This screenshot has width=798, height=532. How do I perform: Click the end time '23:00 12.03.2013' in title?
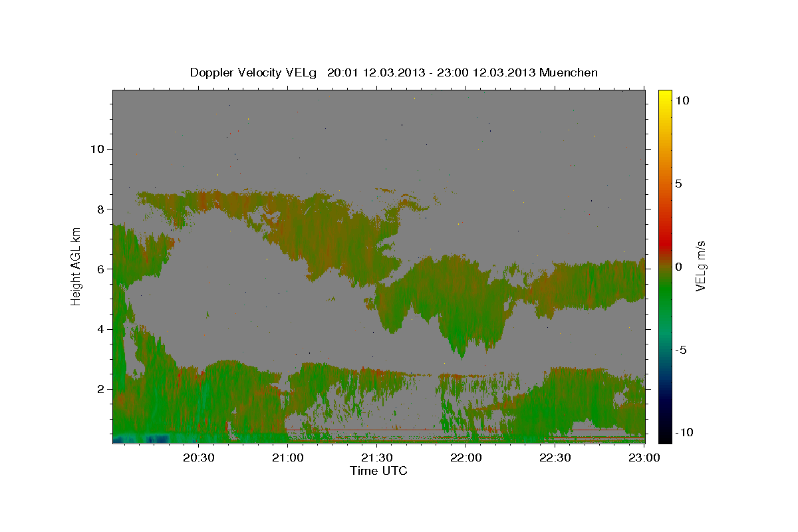[485, 72]
